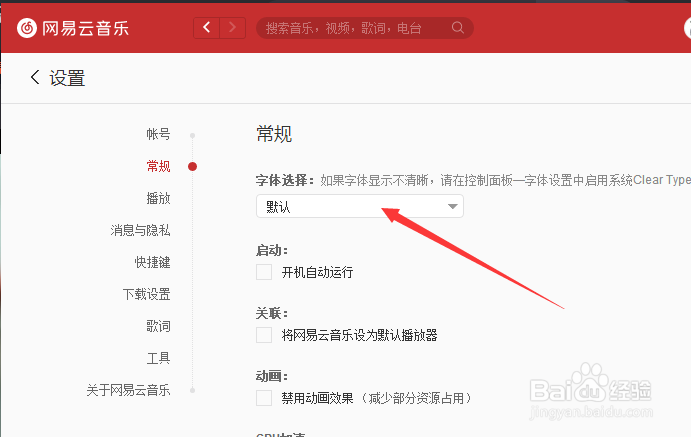Go forward with the navigation right arrow
The height and width of the screenshot is (437, 691).
[233, 28]
